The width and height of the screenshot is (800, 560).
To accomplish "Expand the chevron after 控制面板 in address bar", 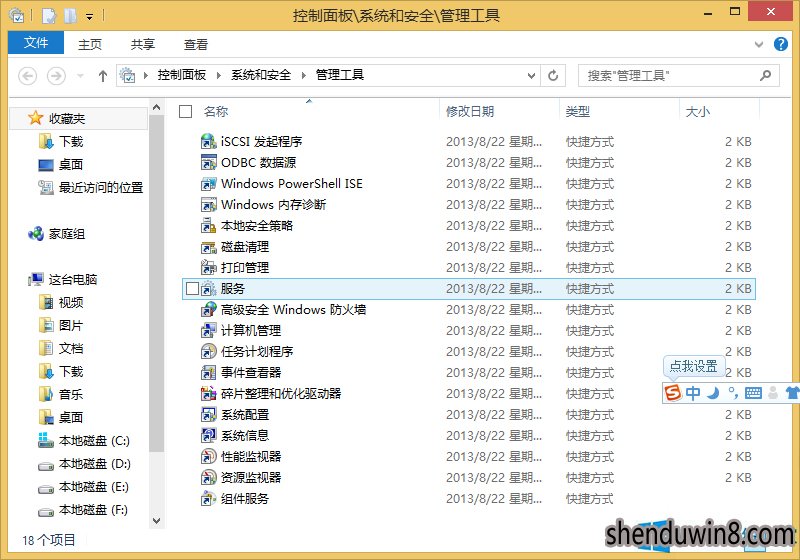I will tap(218, 75).
